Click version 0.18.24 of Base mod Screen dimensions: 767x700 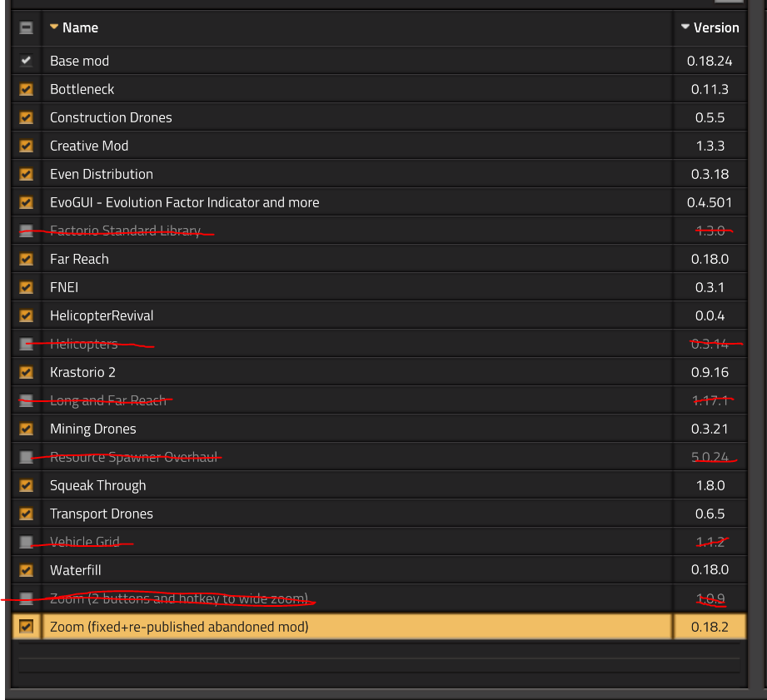710,61
